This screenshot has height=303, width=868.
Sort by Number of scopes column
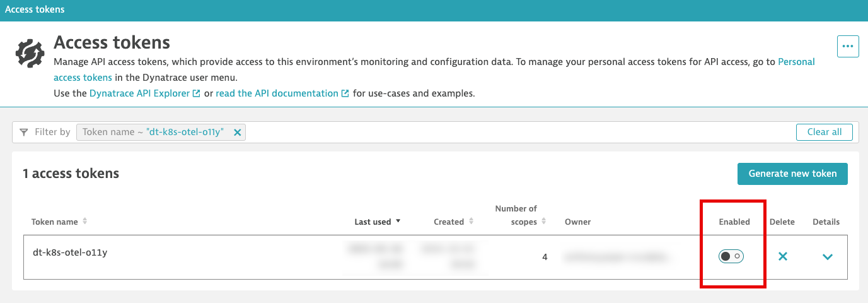(x=521, y=215)
